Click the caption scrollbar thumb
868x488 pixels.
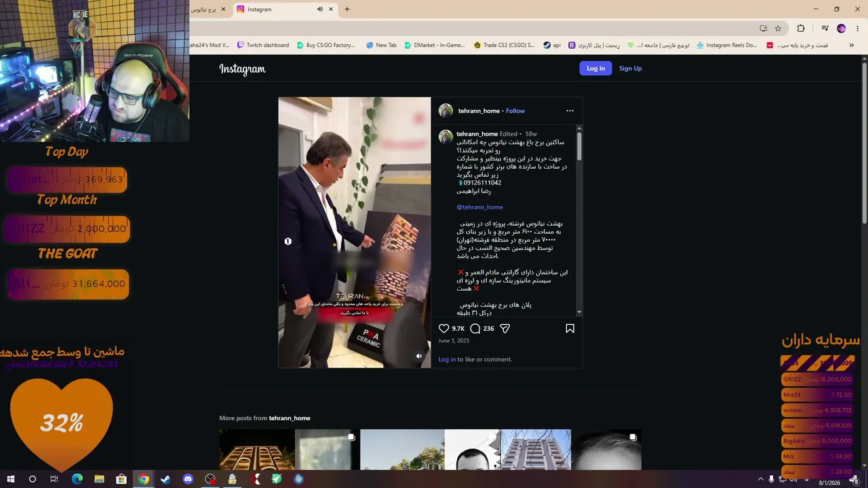(x=579, y=146)
